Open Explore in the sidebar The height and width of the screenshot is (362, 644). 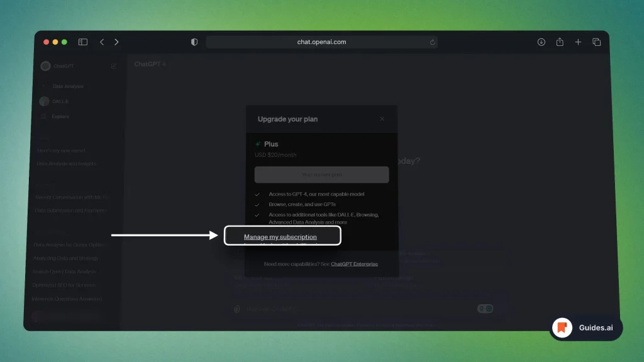click(60, 116)
